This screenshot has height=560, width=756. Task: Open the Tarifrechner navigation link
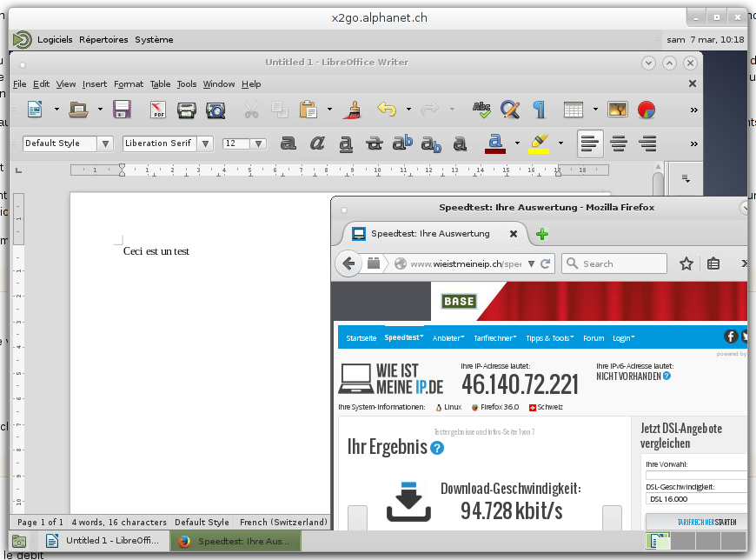(x=495, y=338)
